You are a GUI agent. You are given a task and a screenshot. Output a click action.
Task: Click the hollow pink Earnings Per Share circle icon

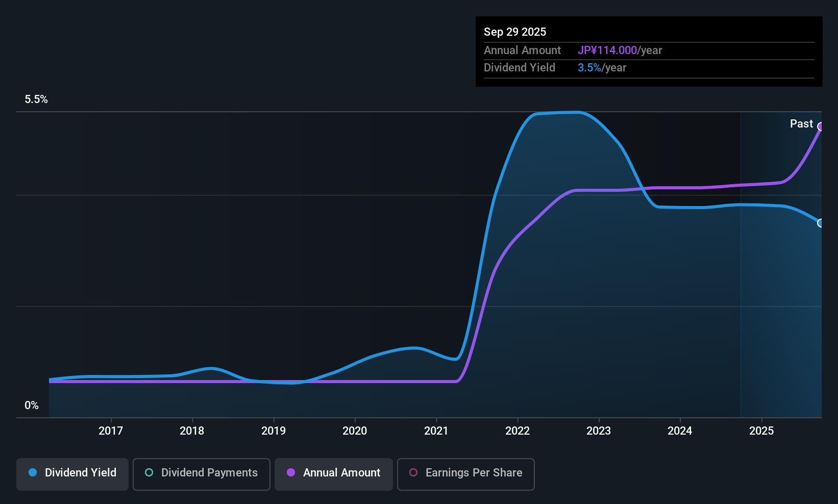pyautogui.click(x=413, y=473)
